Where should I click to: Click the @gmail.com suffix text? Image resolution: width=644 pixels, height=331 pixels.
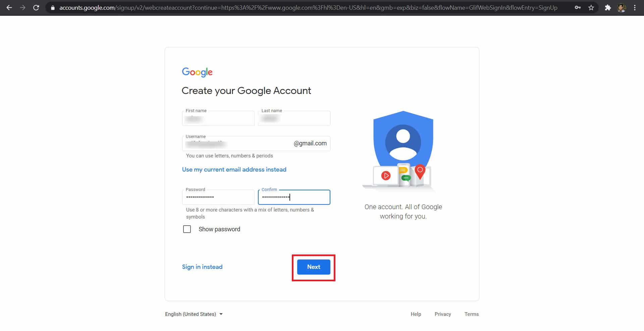coord(310,143)
